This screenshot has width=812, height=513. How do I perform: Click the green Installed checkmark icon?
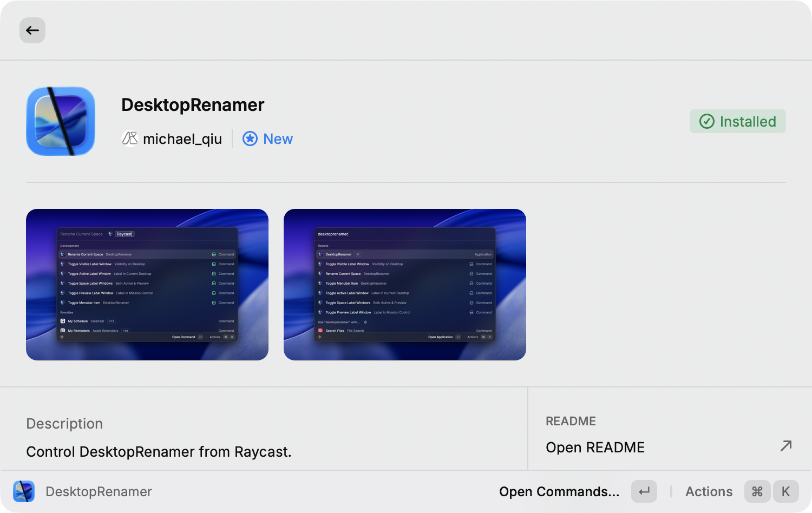coord(707,121)
